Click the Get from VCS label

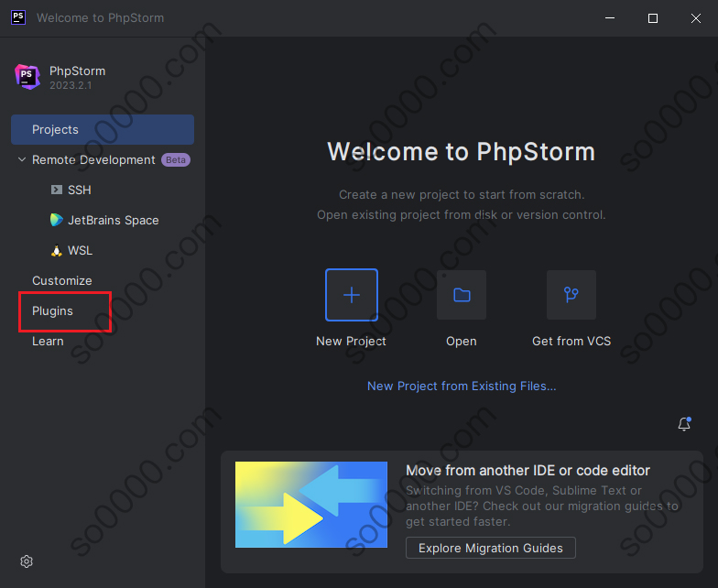[x=571, y=341]
